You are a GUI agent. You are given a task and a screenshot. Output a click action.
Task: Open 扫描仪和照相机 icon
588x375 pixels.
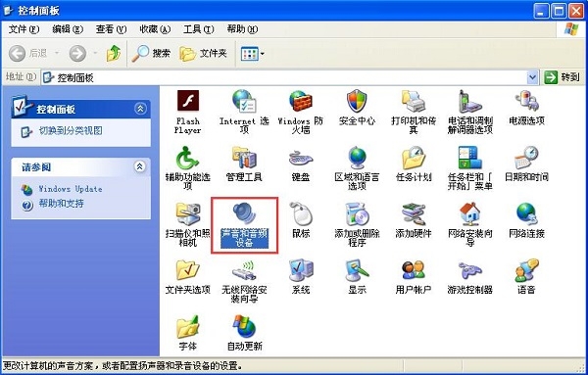click(188, 213)
